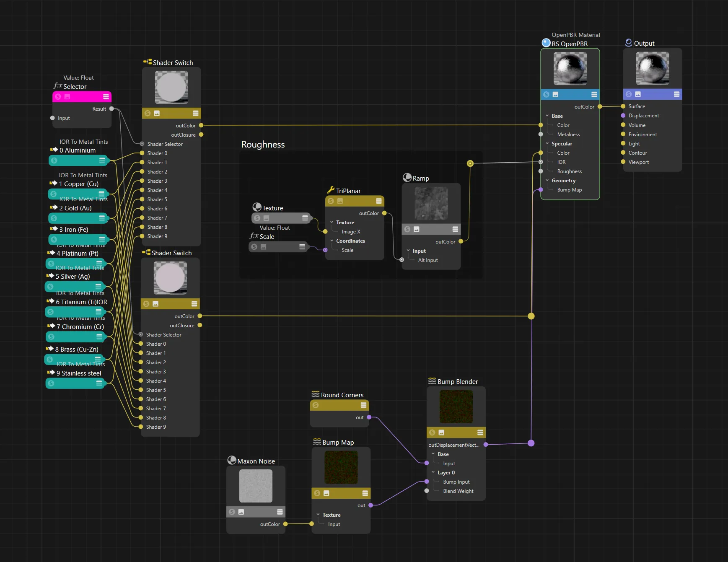
Task: Toggle preview image on the Bump Map node
Action: click(326, 493)
